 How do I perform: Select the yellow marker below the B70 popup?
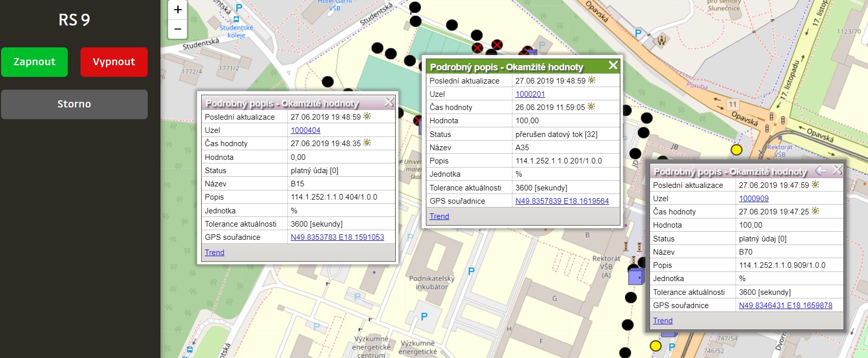click(x=656, y=346)
